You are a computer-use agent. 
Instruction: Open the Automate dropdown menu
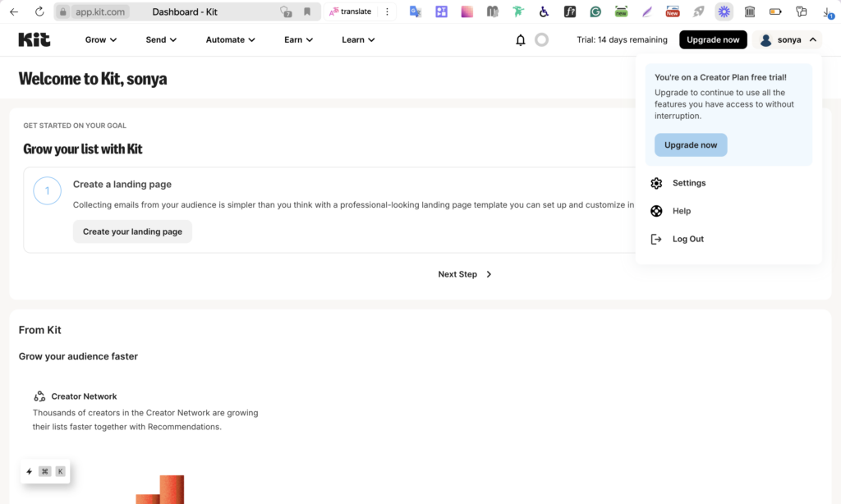click(x=230, y=39)
